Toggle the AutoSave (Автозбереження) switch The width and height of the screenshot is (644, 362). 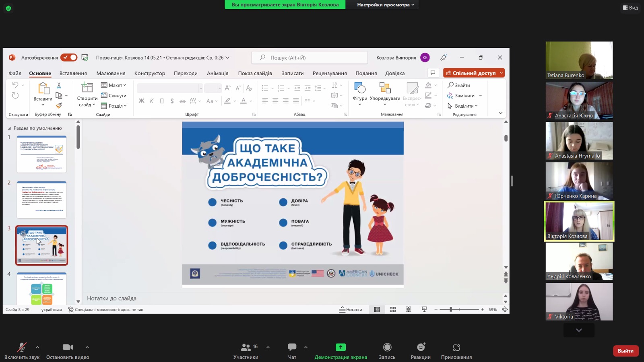69,58
